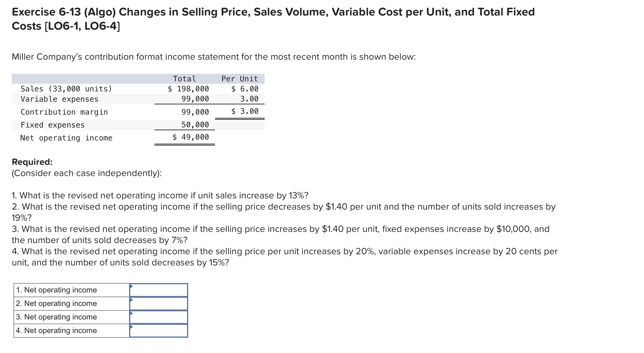Click the Sales (33,000 units) row
Image resolution: width=644 pixels, height=353 pixels.
(x=66, y=89)
